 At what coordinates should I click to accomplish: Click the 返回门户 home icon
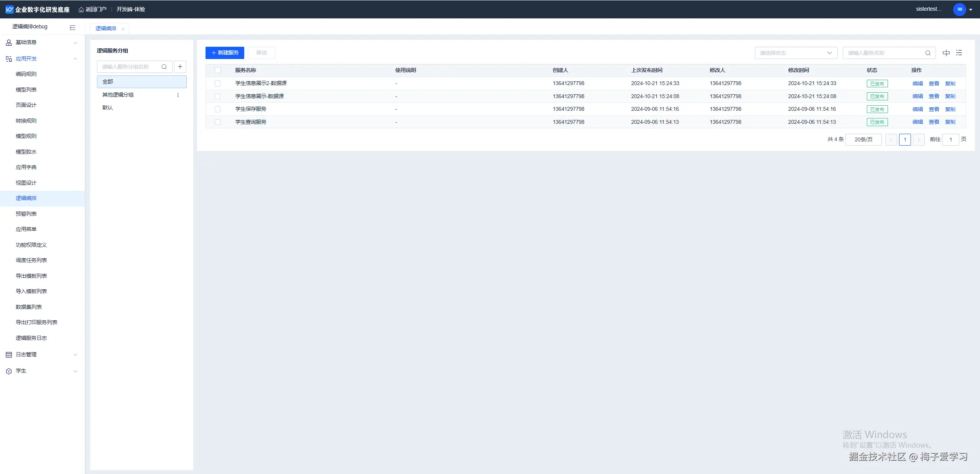81,10
